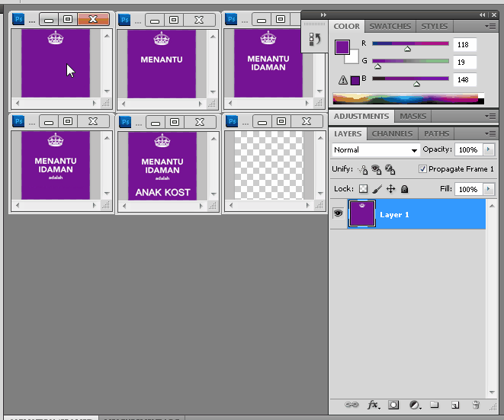Click the B value field showing 148
Viewport: 504px width, 420px height.
click(464, 80)
